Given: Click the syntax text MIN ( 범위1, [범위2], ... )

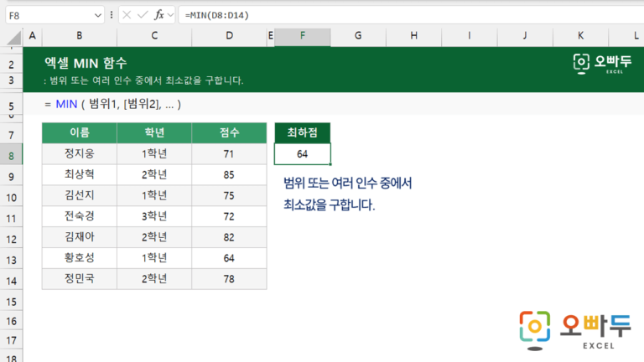Looking at the screenshot, I should click(118, 104).
